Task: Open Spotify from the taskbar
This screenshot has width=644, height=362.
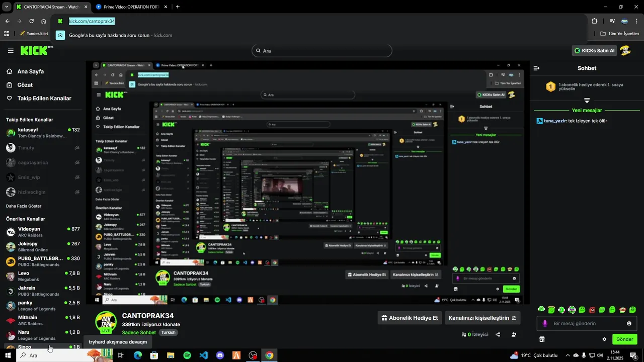Action: (187, 355)
